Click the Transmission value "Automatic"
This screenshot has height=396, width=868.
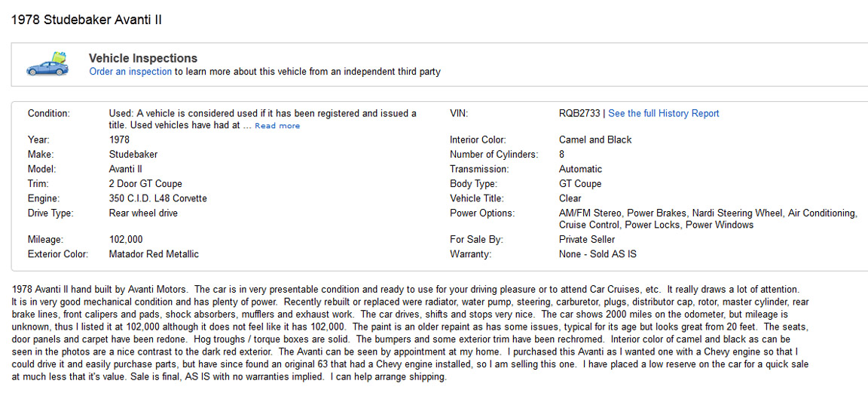(580, 169)
